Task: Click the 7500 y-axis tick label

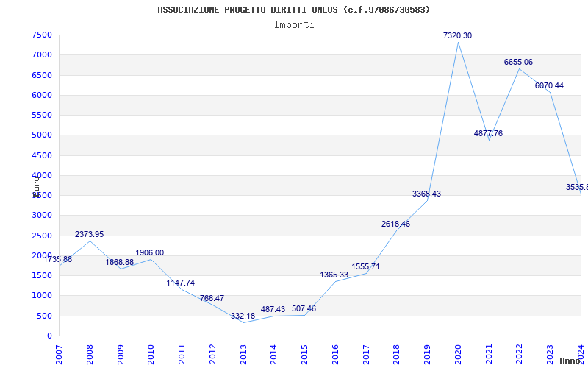Action: pyautogui.click(x=42, y=35)
